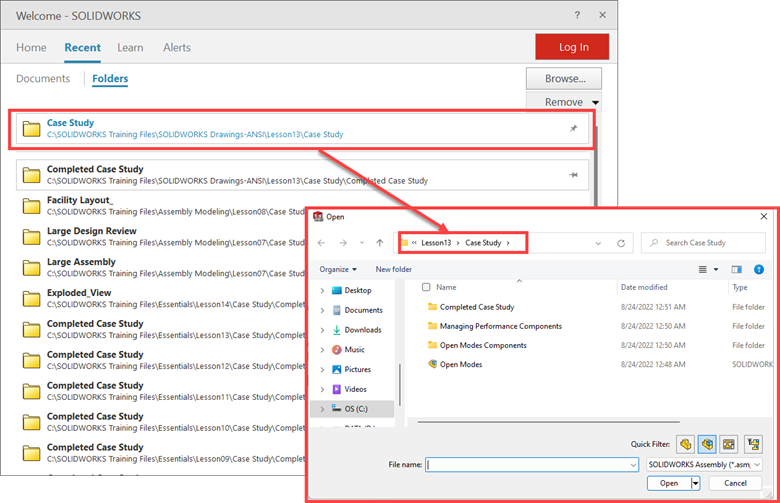Click the Browse... button
The width and height of the screenshot is (780, 503).
[x=564, y=79]
